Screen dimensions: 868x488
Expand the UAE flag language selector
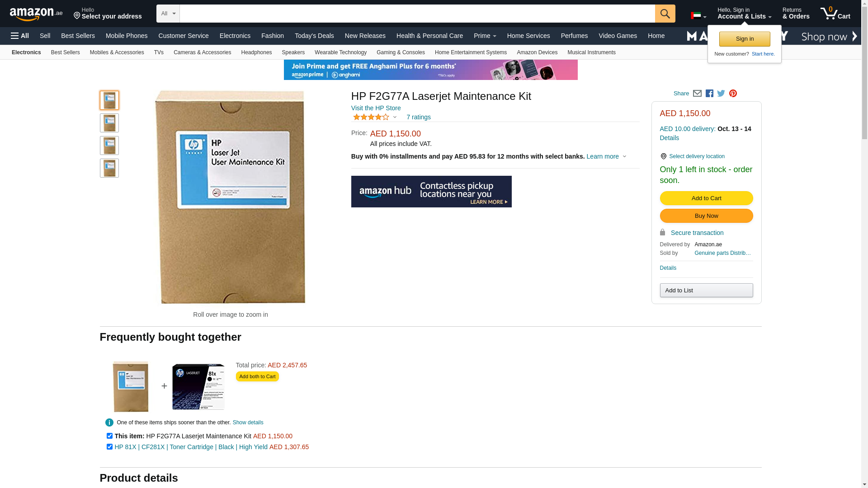pyautogui.click(x=698, y=16)
